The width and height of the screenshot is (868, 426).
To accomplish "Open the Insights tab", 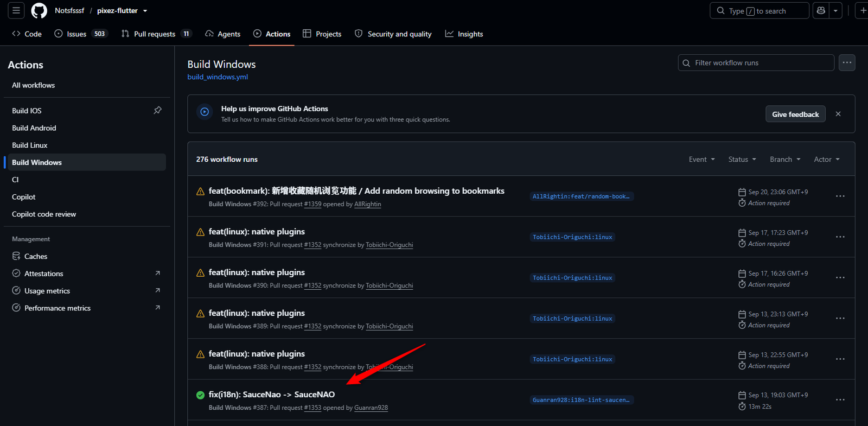I will (464, 34).
